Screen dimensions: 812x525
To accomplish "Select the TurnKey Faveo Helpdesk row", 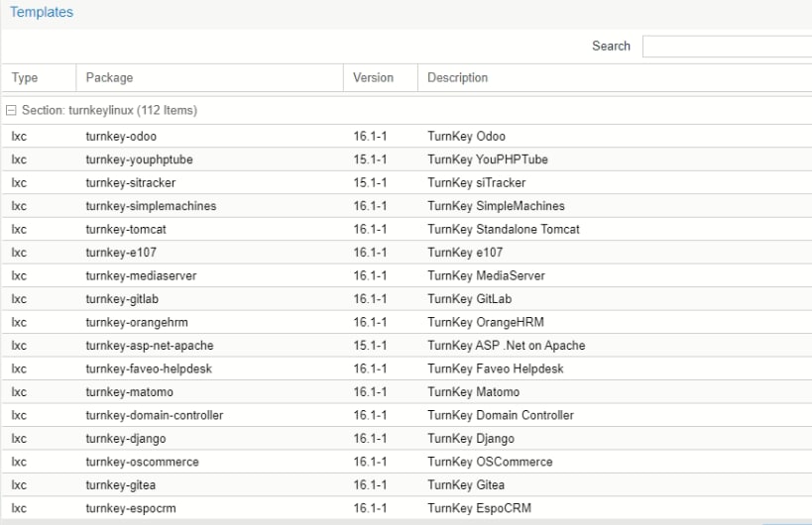I will (495, 369).
